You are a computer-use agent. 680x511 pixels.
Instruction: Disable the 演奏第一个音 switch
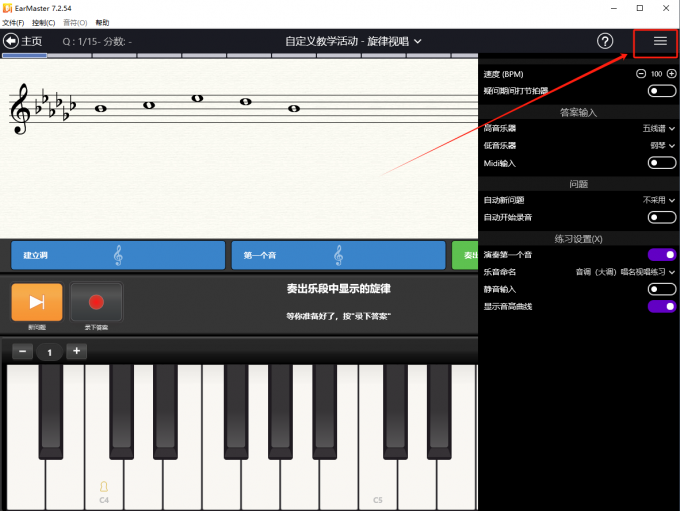(x=661, y=255)
